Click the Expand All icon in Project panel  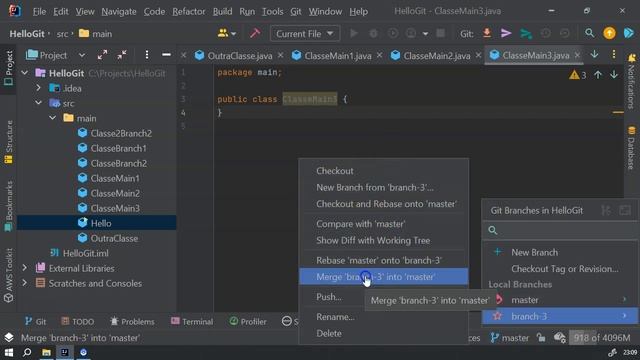102,55
